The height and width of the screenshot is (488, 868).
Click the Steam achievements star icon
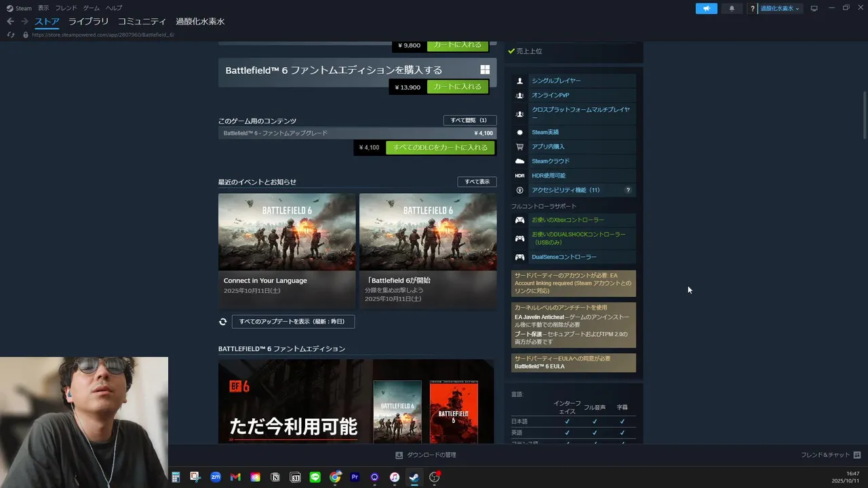[519, 132]
